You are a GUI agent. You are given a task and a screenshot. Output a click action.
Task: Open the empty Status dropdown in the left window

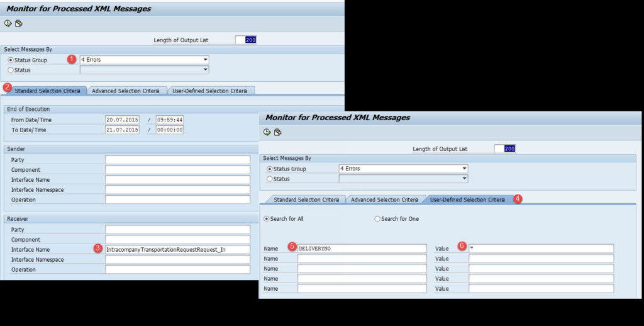pos(205,70)
